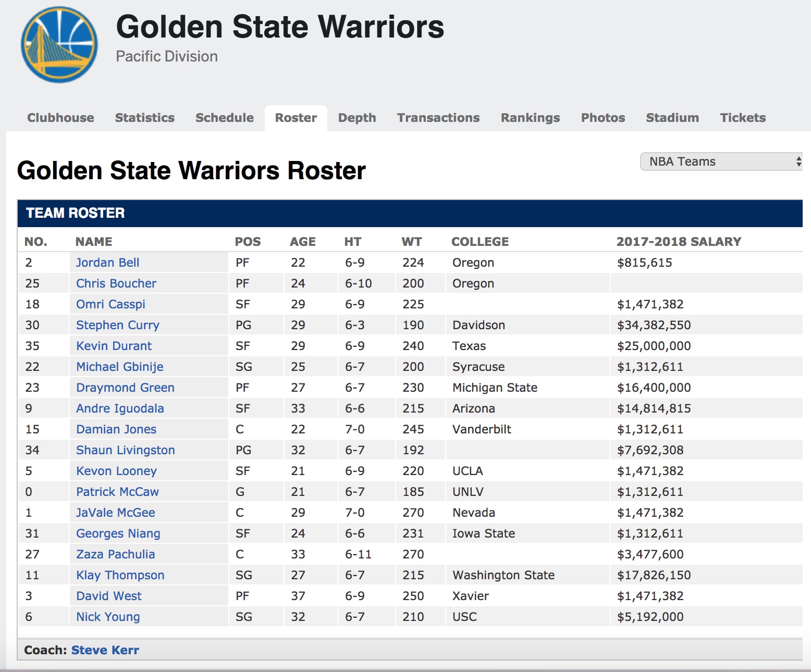Click the $815,615 salary value
The image size is (811, 672).
[645, 263]
